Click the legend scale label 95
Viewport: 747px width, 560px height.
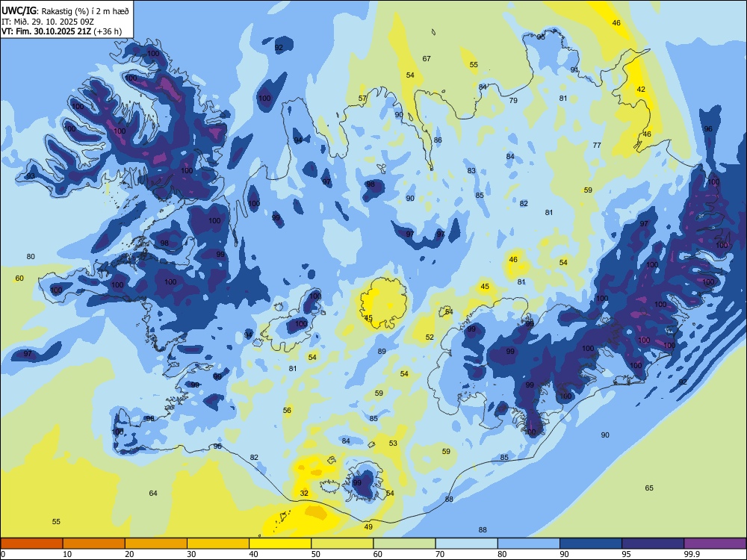[x=626, y=554]
